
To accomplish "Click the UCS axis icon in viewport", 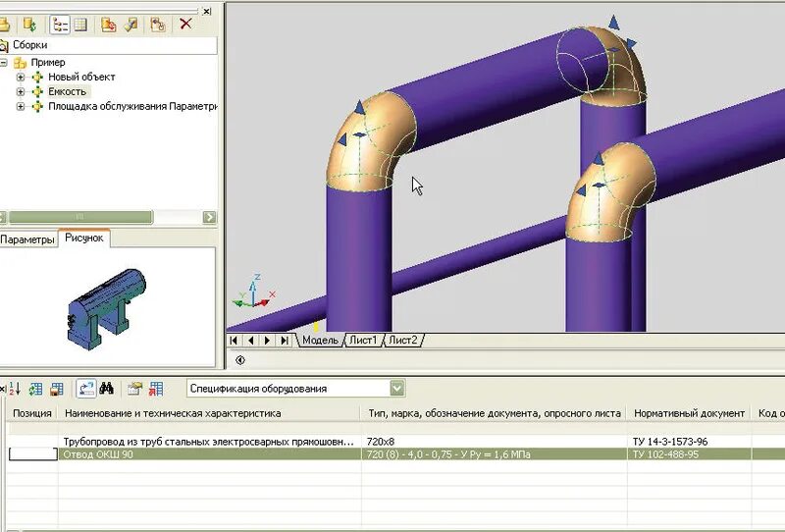I will tap(254, 293).
